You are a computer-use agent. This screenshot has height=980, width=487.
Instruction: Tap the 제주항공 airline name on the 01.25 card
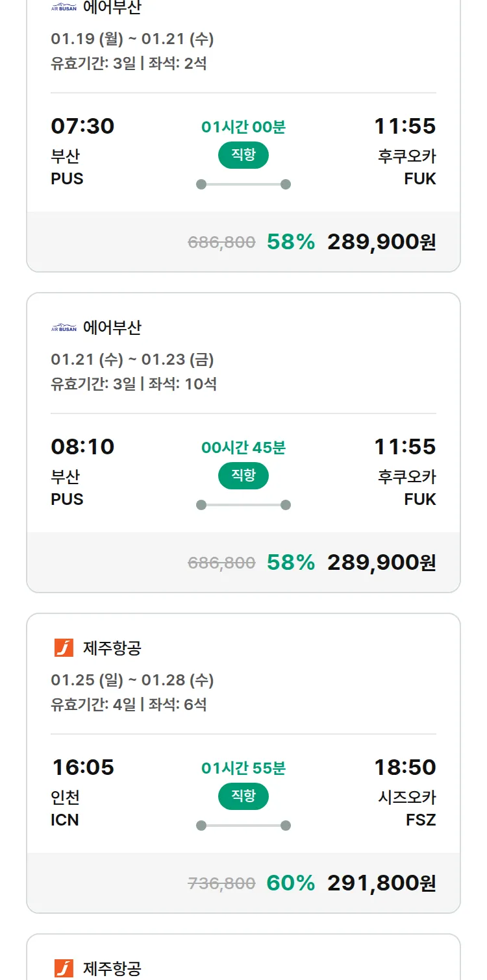click(112, 648)
